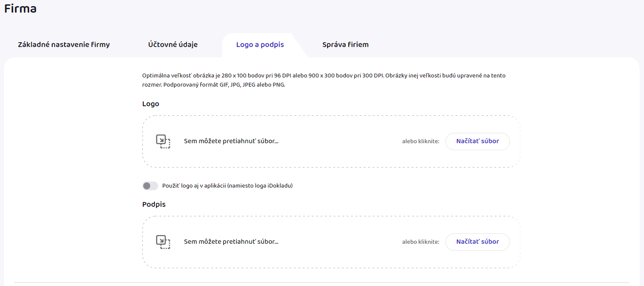
Task: Click the Podpis section heading
Action: coord(154,205)
